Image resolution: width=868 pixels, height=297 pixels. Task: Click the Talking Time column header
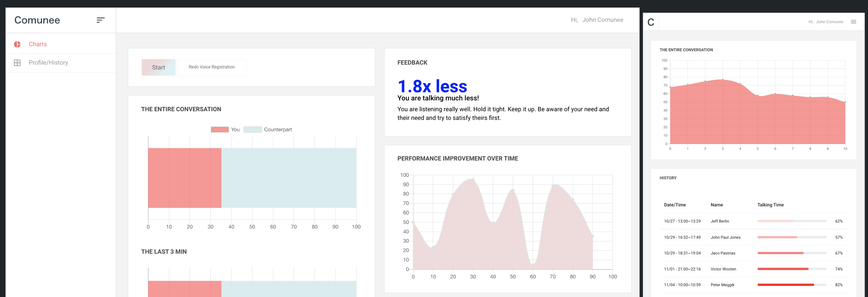click(770, 205)
